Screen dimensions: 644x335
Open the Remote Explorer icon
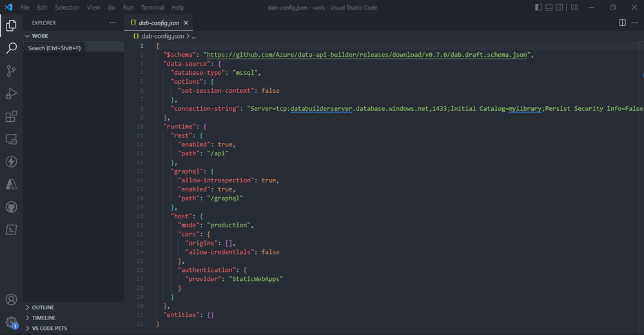[x=11, y=139]
